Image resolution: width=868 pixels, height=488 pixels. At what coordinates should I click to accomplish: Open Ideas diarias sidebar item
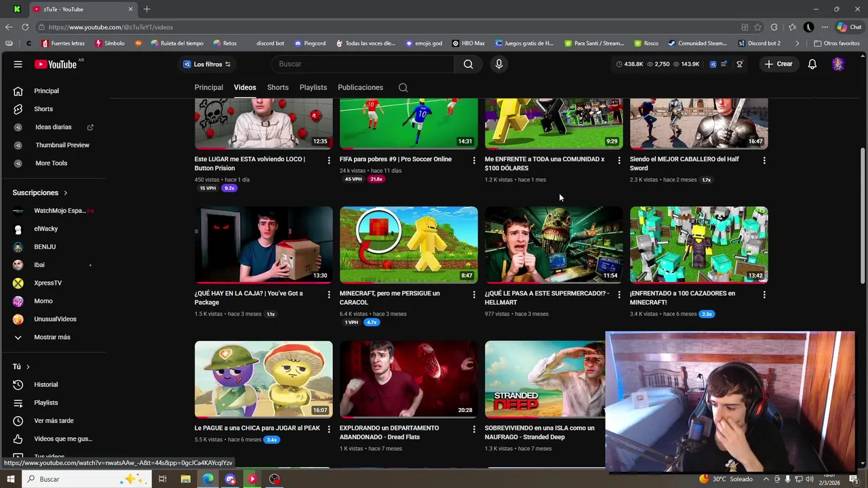click(x=54, y=127)
